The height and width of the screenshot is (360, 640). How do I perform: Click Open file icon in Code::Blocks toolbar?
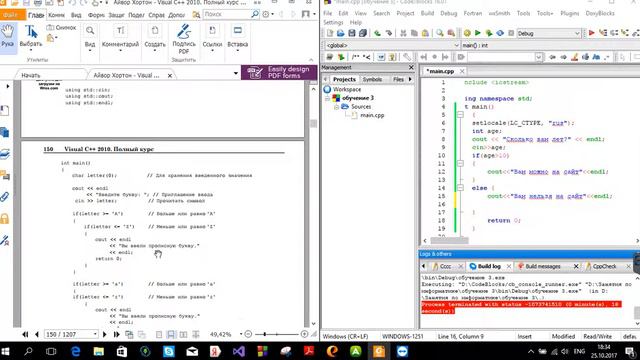click(340, 33)
